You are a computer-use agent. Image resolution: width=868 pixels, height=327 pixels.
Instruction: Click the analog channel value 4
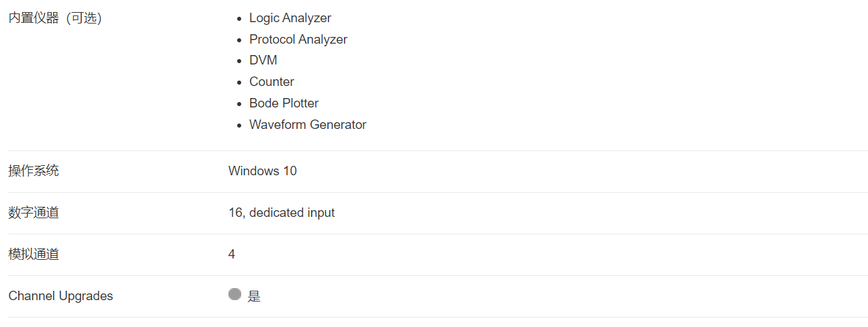(x=232, y=254)
